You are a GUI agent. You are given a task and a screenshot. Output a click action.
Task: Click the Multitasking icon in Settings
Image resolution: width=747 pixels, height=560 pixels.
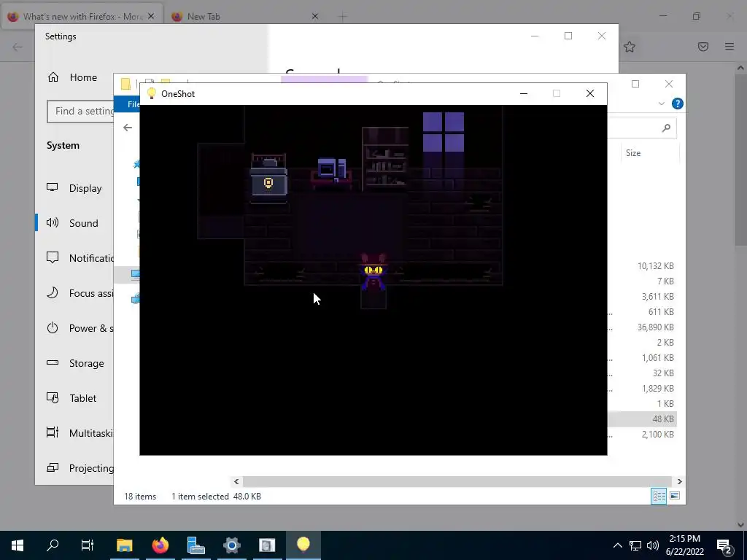(x=53, y=432)
